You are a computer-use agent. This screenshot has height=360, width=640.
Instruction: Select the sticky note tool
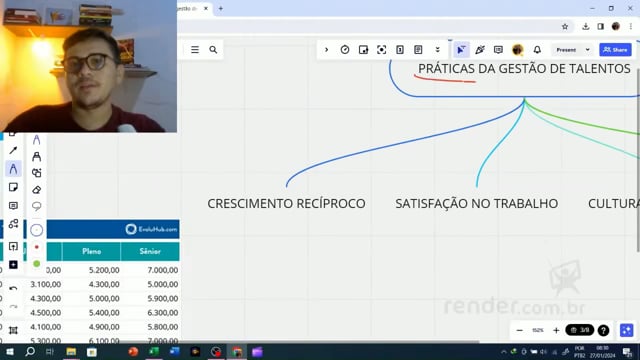[x=13, y=187]
